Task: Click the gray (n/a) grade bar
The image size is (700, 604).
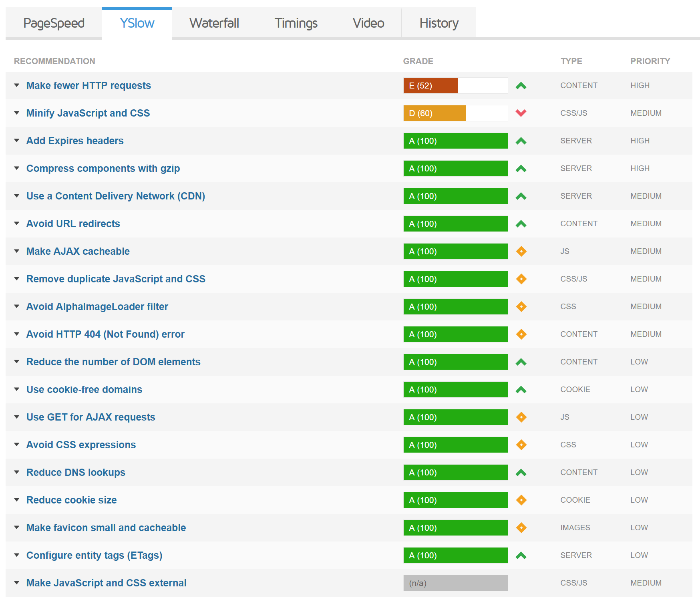Action: click(455, 583)
